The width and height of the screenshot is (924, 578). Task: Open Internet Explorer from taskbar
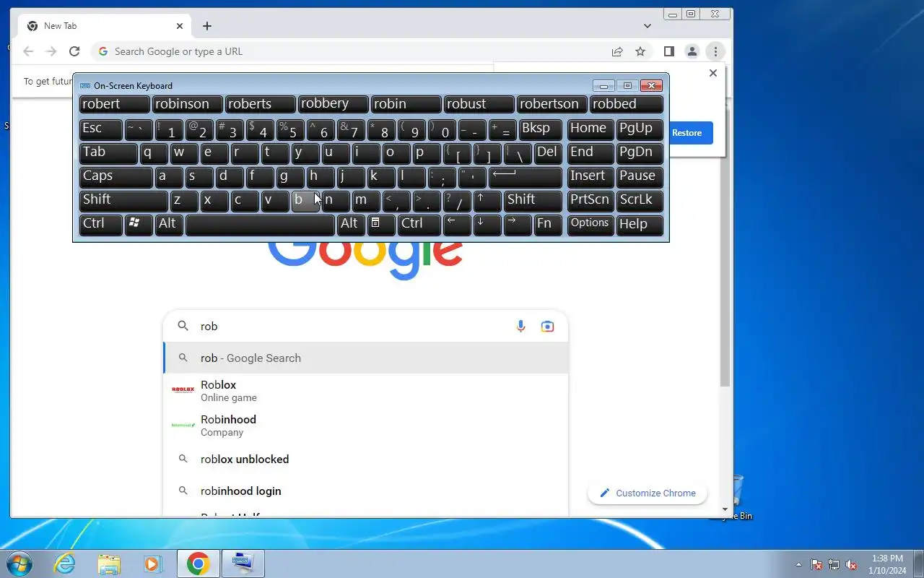click(x=65, y=564)
